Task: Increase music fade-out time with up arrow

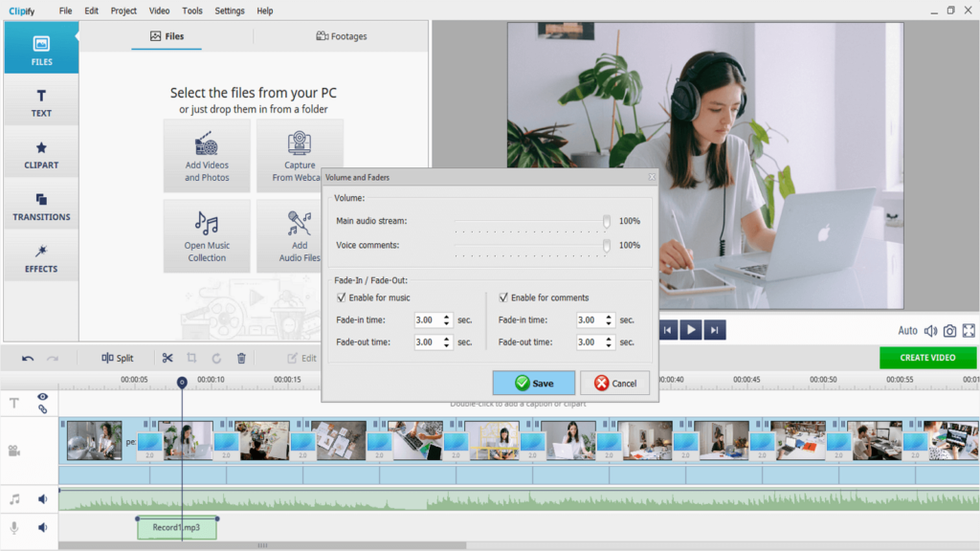Action: [447, 339]
